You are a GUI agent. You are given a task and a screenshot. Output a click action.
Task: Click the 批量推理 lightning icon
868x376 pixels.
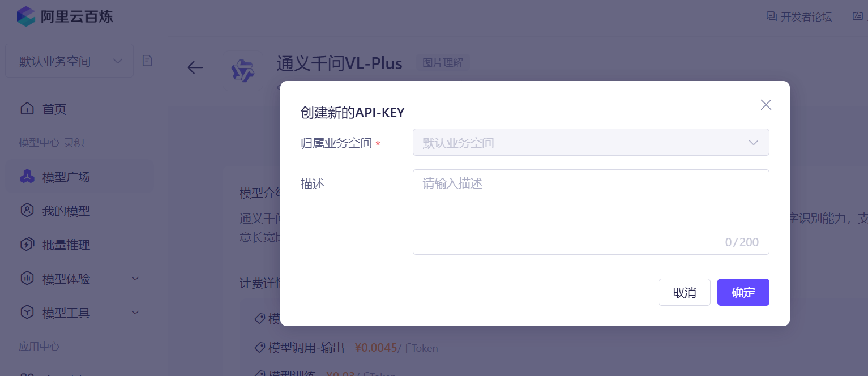(x=27, y=245)
